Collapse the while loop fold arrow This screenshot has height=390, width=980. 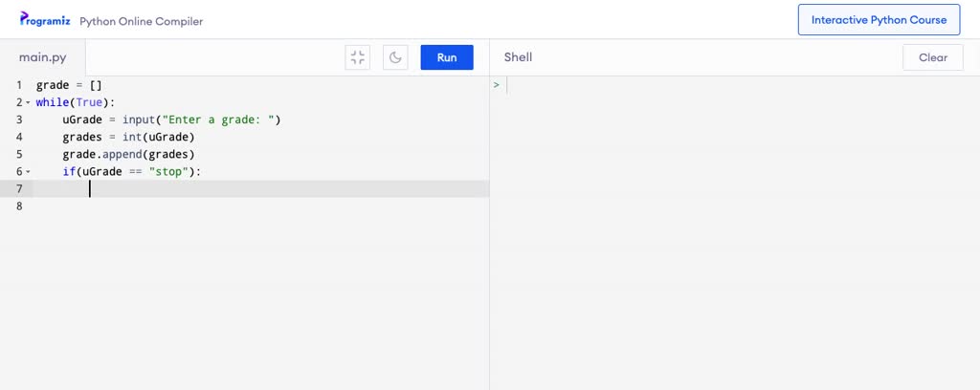click(28, 102)
